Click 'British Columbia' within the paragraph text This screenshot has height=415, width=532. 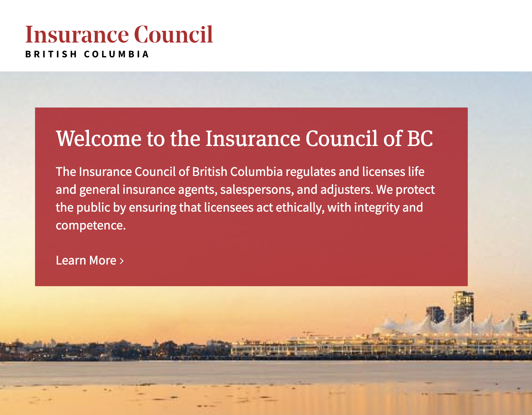point(237,171)
